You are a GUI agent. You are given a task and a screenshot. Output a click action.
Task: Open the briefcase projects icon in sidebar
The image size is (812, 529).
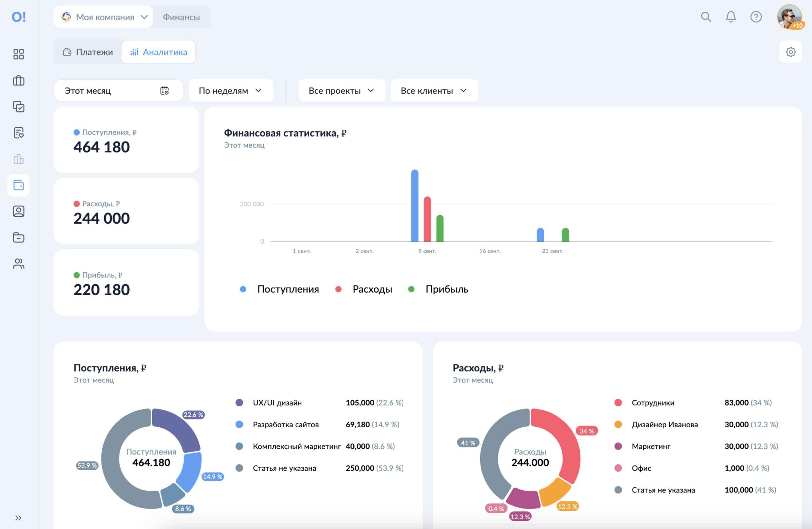point(18,81)
